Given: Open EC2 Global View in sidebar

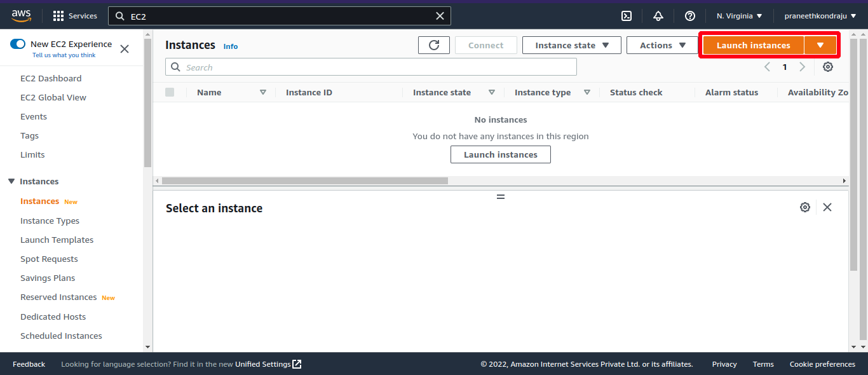Looking at the screenshot, I should pos(53,97).
